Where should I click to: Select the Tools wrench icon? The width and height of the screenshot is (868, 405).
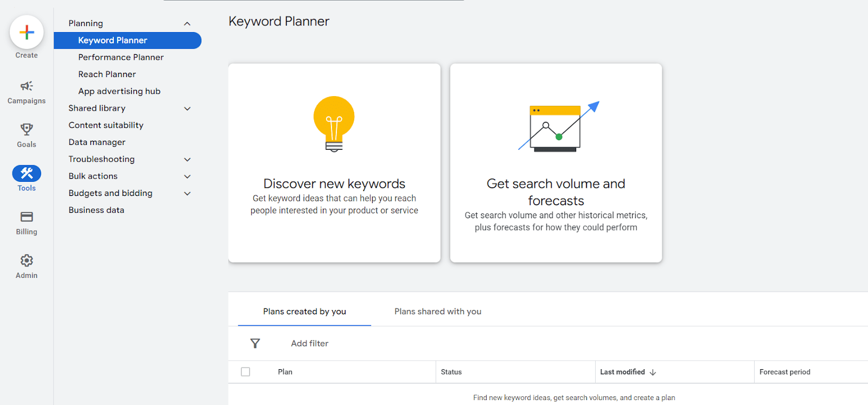click(x=27, y=173)
